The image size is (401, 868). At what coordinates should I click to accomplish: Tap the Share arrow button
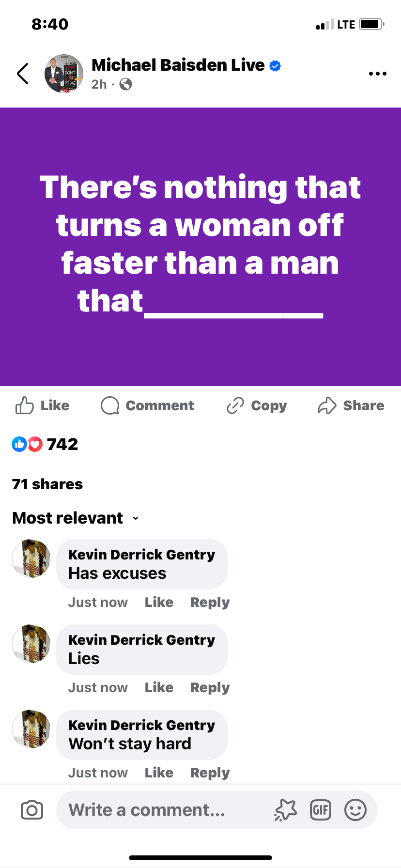(x=351, y=405)
